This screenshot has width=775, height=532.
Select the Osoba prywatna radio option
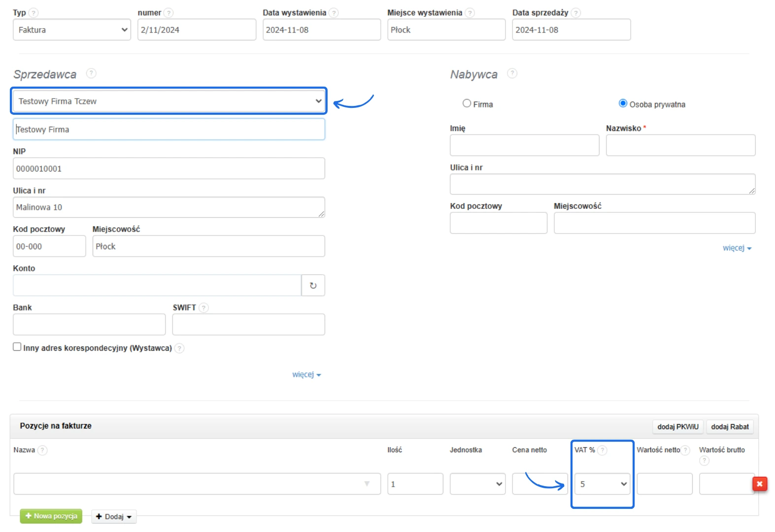[623, 103]
